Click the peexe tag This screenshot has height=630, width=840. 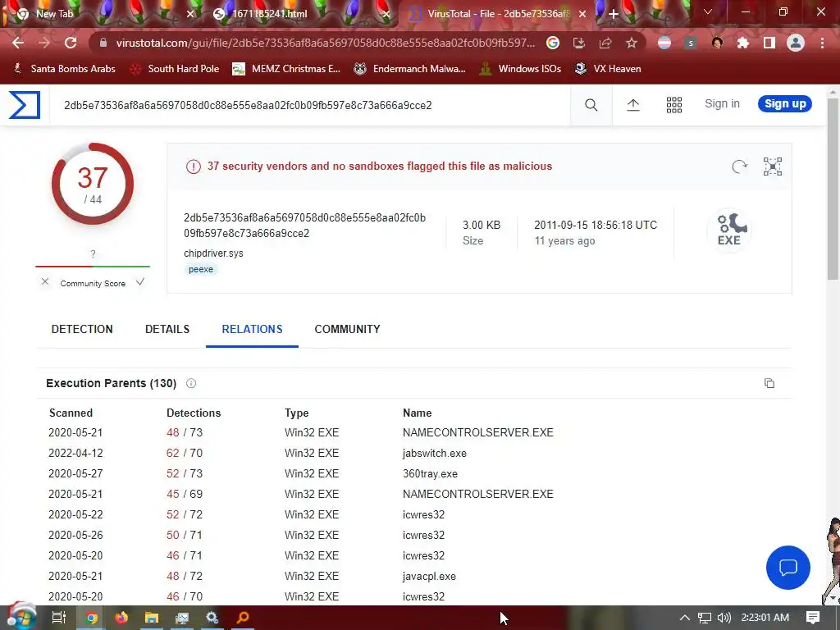(x=201, y=269)
